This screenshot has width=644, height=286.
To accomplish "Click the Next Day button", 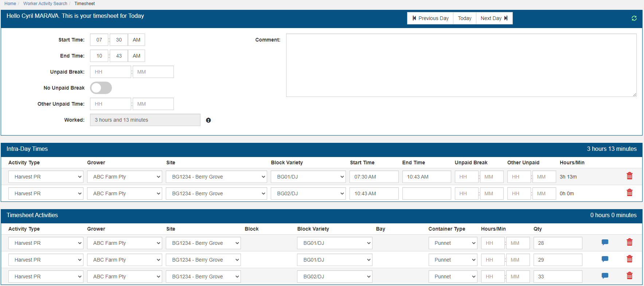I will pos(494,18).
